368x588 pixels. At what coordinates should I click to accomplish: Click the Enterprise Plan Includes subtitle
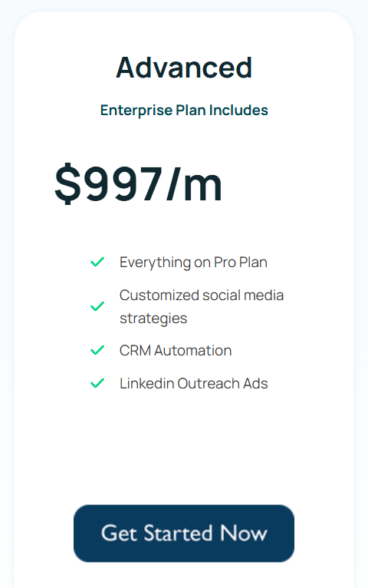point(184,111)
